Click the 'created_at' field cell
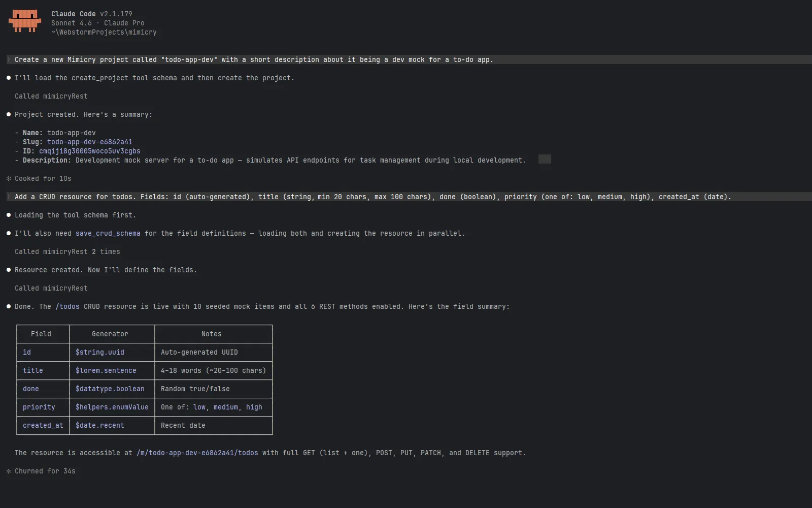Screen dimensions: 812x508 (x=43, y=426)
